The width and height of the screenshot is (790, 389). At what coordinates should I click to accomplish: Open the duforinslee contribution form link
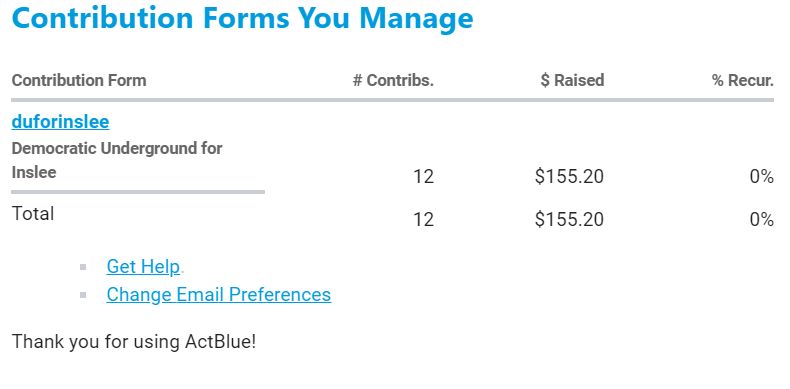pyautogui.click(x=60, y=122)
